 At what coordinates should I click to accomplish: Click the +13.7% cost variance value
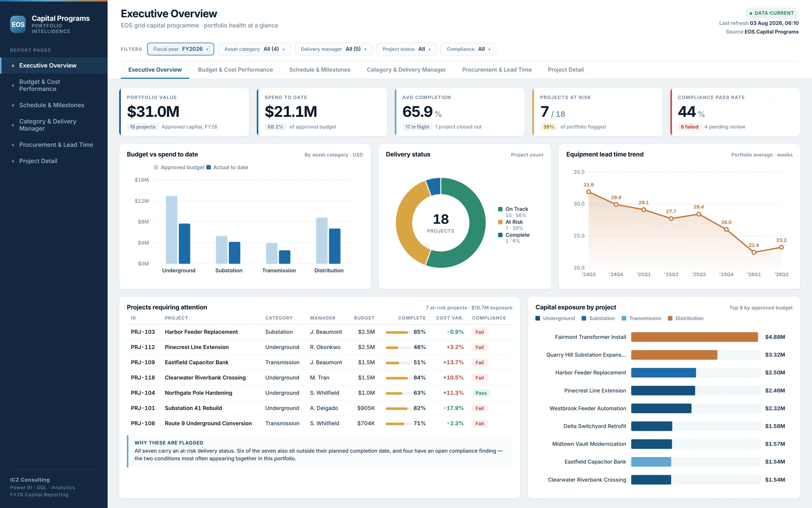(453, 362)
